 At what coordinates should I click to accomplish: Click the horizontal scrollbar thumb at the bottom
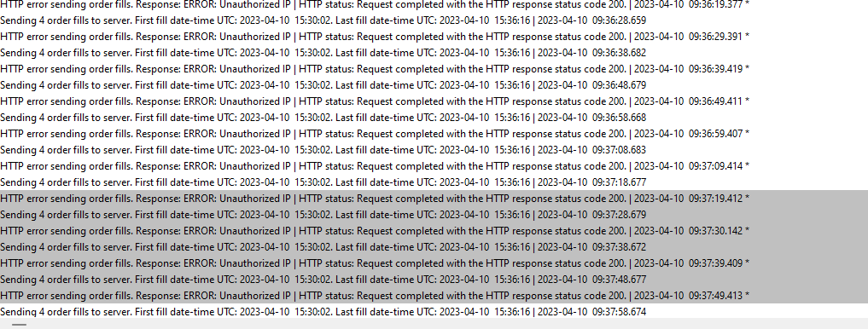click(x=20, y=325)
